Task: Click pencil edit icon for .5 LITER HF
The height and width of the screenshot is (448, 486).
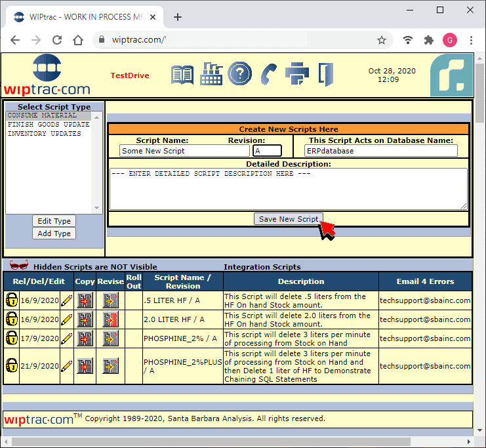Action: click(67, 301)
